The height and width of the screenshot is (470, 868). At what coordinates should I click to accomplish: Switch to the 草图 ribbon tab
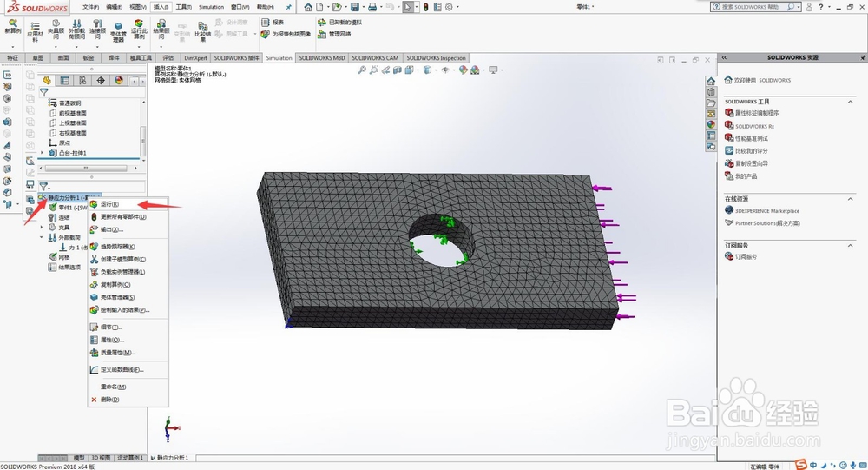point(37,57)
